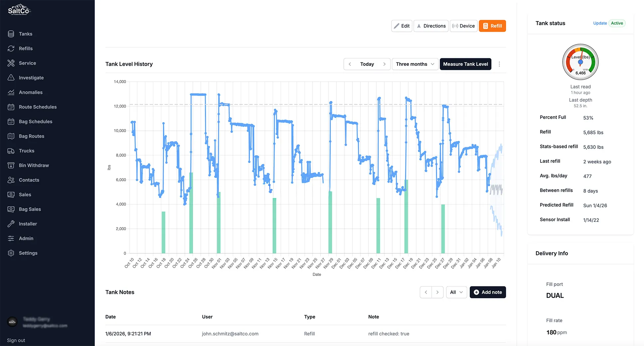Select the Route Schedules icon
644x346 pixels.
click(11, 107)
